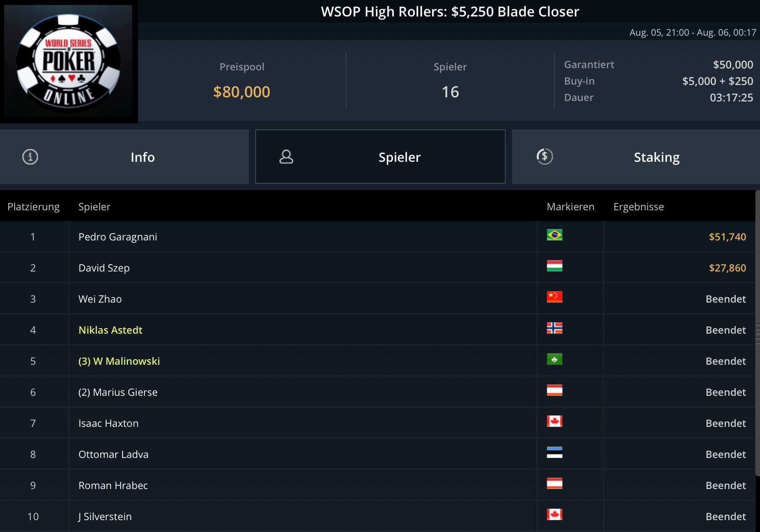Viewport: 760px width, 532px height.
Task: Click the Estonia flag for Ottomar Ladva
Action: (x=554, y=452)
